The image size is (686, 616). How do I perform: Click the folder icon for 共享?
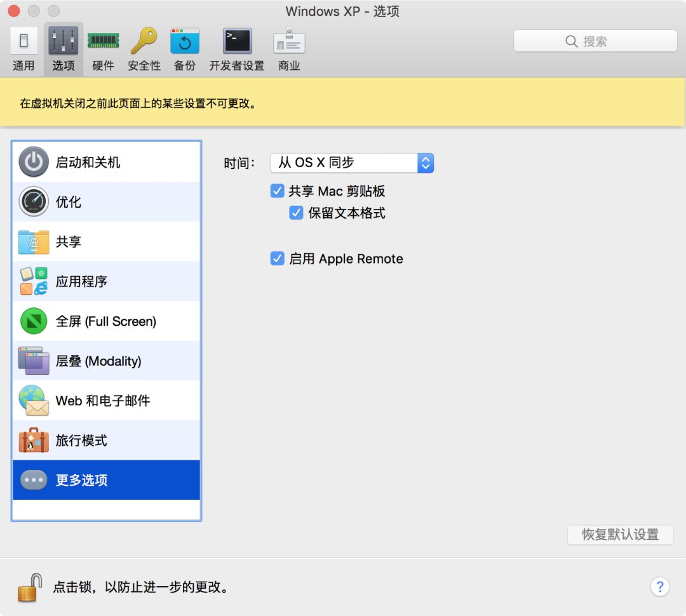pyautogui.click(x=34, y=242)
